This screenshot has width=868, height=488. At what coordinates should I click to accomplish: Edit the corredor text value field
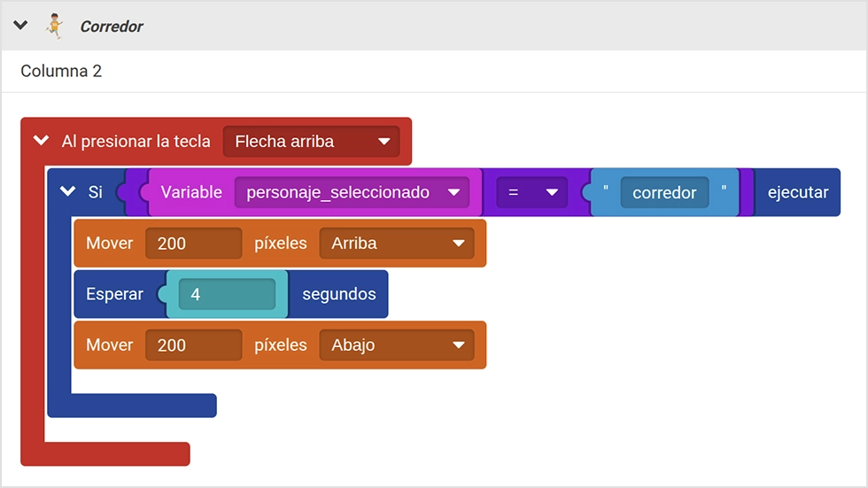(x=664, y=192)
